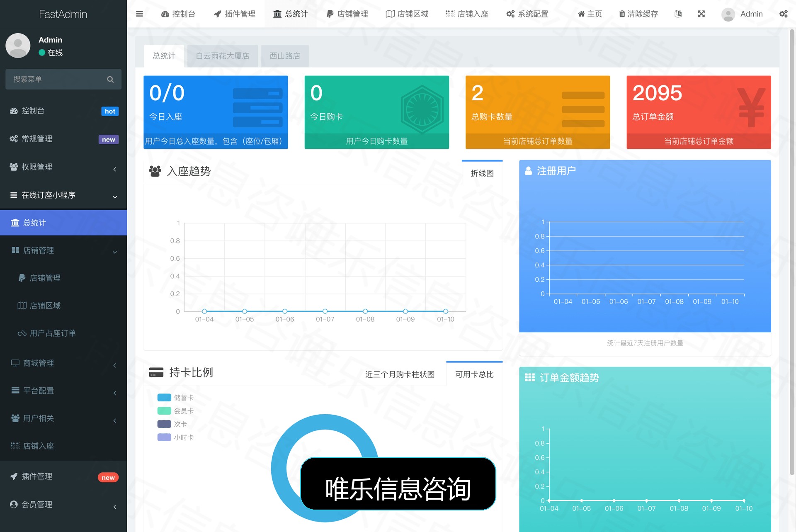Select the 折线图 tab in 入座趋势

tap(482, 173)
